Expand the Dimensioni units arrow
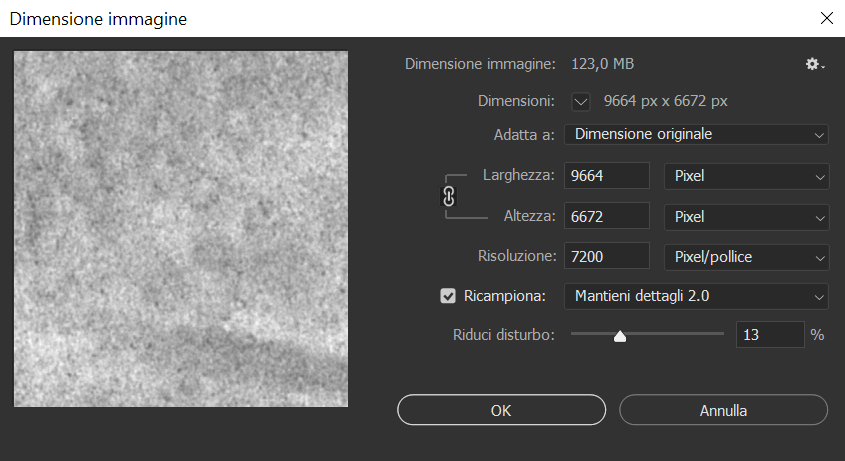This screenshot has width=845, height=461. (x=581, y=101)
